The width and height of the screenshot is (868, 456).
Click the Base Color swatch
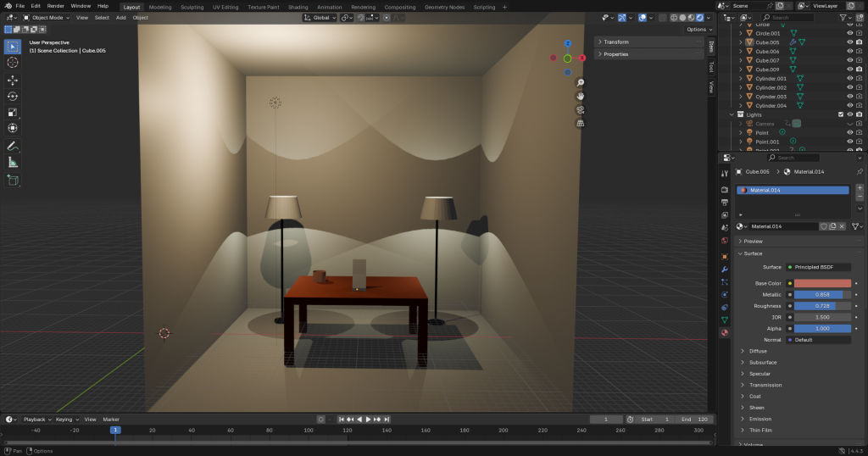[821, 283]
